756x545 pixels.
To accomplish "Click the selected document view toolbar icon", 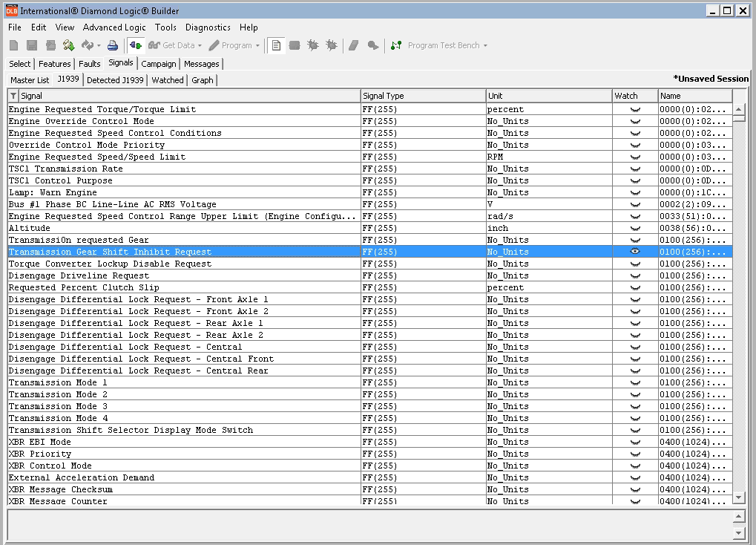I will pyautogui.click(x=276, y=45).
